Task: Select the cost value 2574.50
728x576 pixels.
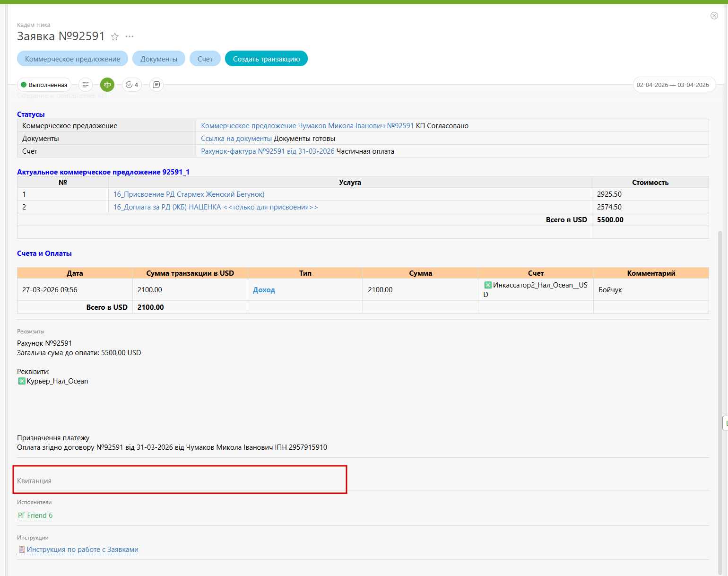Action: (x=609, y=207)
